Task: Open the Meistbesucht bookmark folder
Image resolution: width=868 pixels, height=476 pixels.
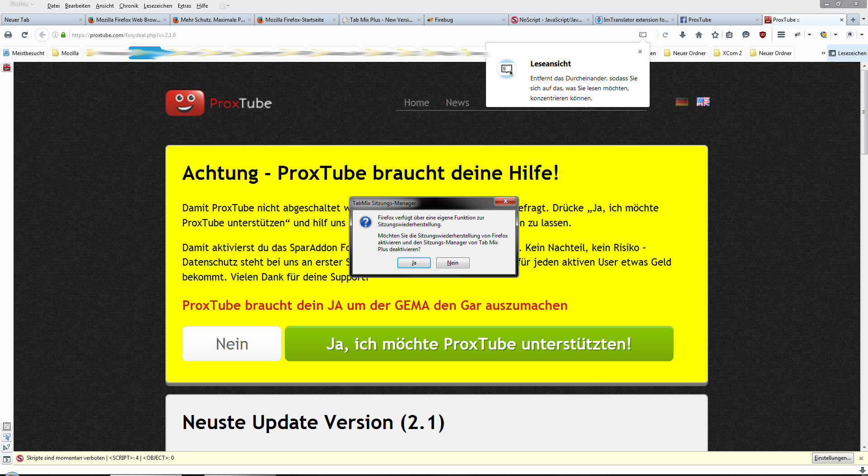Action: tap(24, 53)
